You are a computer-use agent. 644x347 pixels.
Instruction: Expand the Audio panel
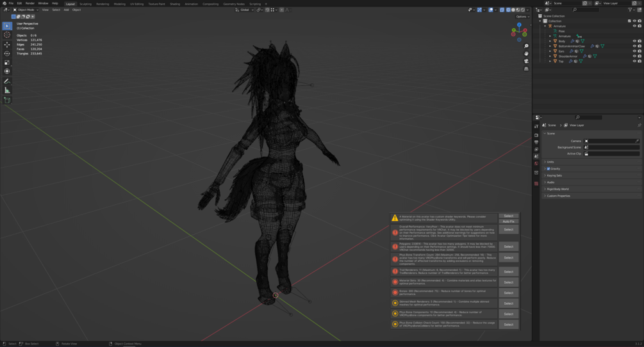591,182
